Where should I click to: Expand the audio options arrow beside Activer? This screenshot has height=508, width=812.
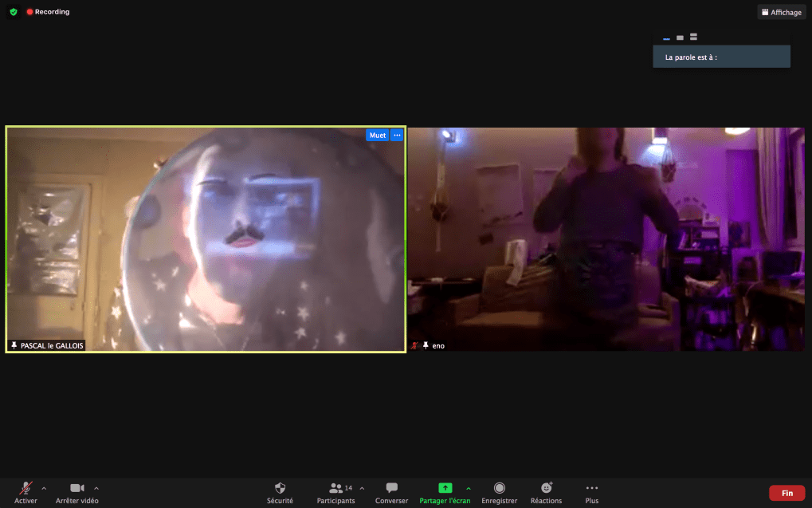(x=44, y=488)
